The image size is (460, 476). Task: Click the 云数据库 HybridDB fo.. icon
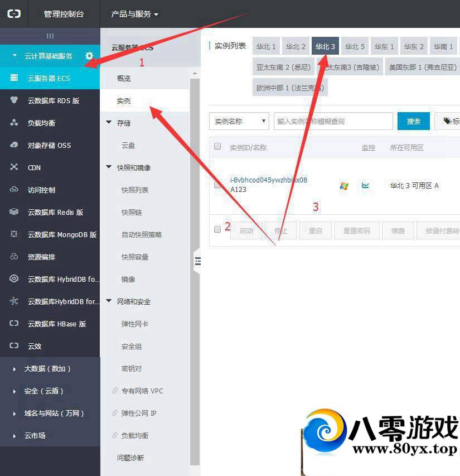14,278
